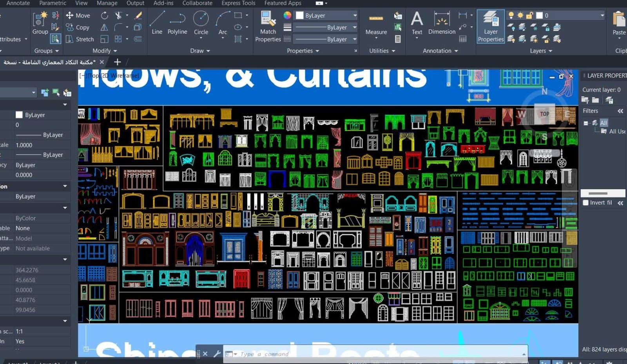This screenshot has height=364, width=627.
Task: Open the Layer Properties manager
Action: (x=491, y=26)
